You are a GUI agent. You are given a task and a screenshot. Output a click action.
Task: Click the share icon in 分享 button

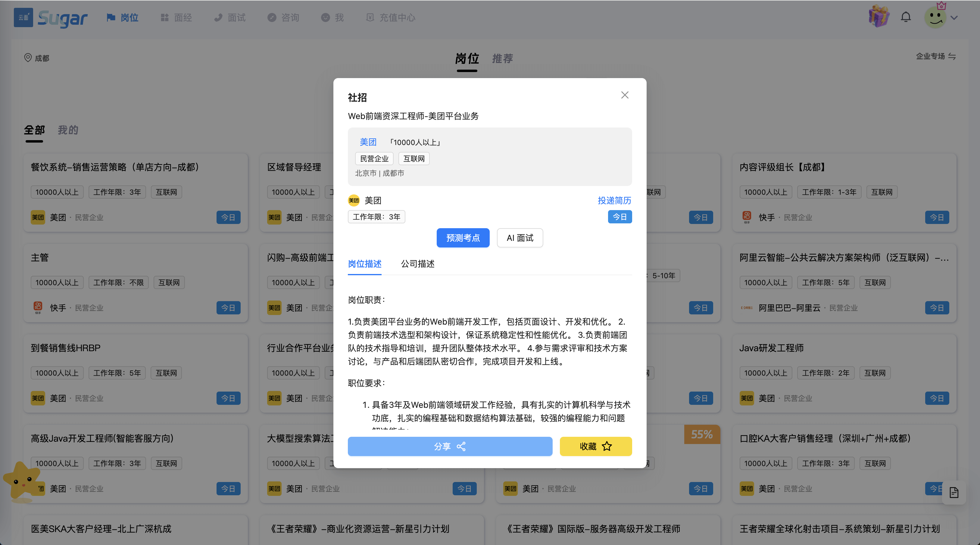[x=461, y=446]
